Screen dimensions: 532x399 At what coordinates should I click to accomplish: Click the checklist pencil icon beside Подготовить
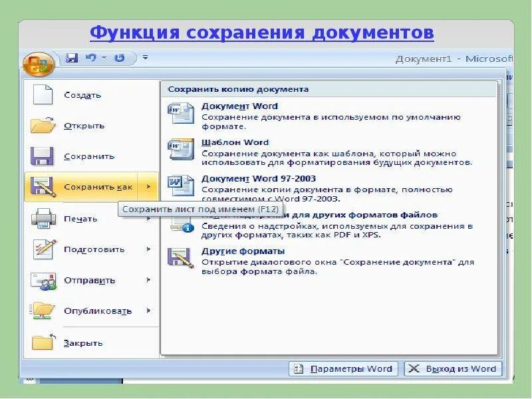click(x=45, y=249)
